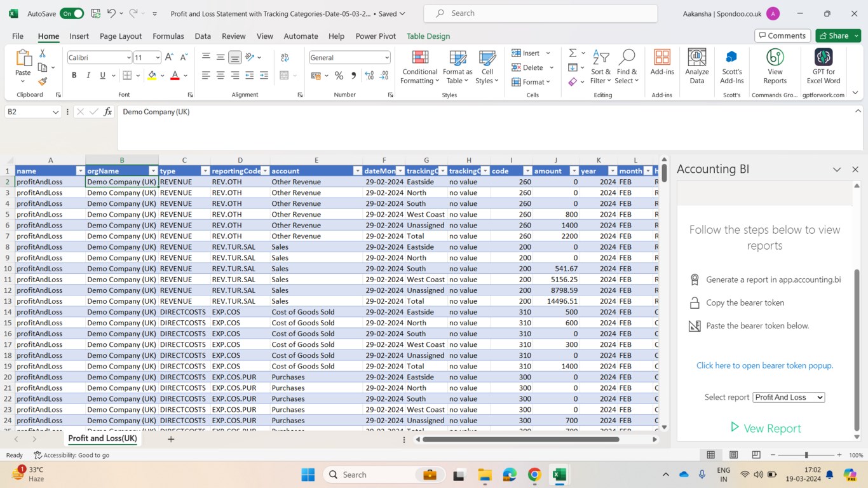This screenshot has height=488, width=868.
Task: Open the orgName column filter dropdown
Action: pyautogui.click(x=153, y=171)
